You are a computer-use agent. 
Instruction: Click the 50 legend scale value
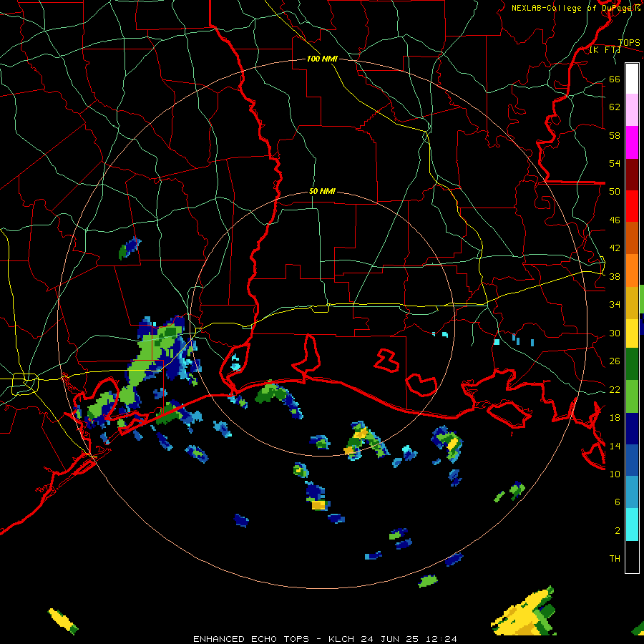pos(615,191)
